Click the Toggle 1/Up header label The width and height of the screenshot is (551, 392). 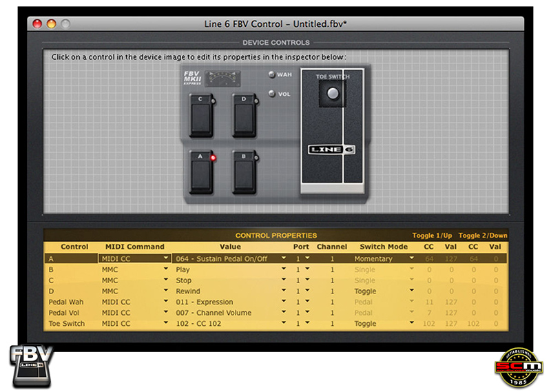pyautogui.click(x=432, y=236)
